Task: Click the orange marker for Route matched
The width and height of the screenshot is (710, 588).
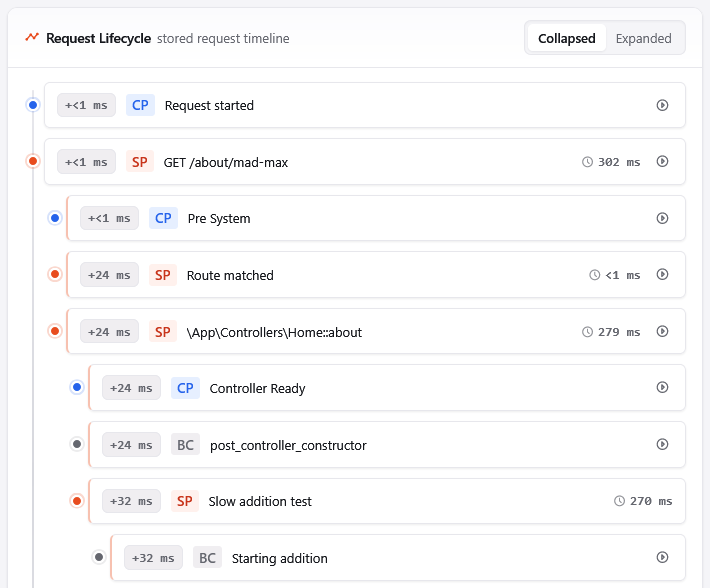Action: tap(55, 274)
